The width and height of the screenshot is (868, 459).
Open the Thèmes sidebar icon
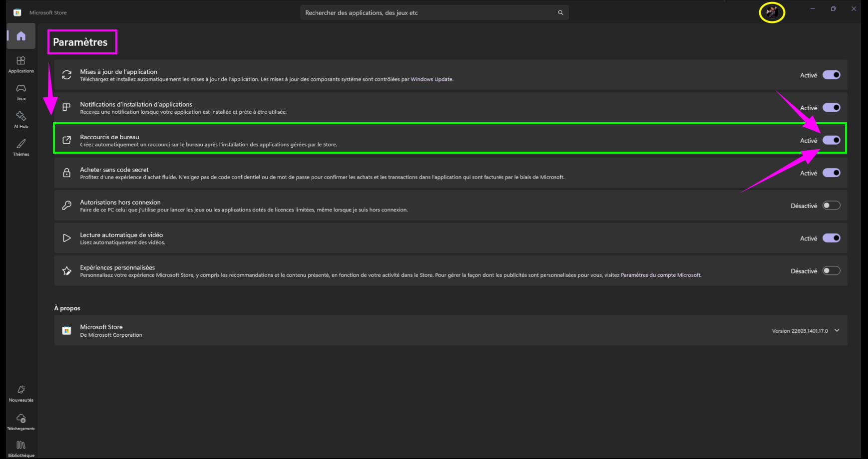(x=21, y=148)
